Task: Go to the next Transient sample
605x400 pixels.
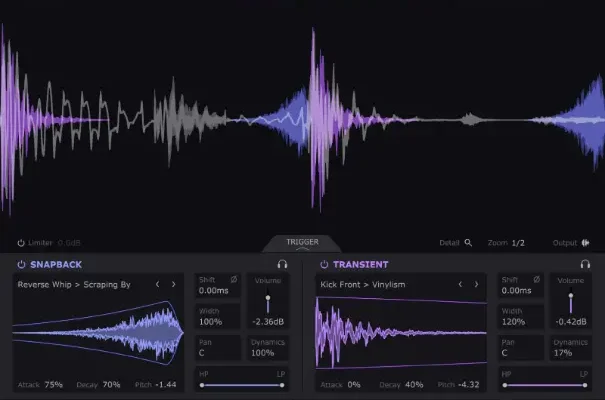Action: pos(476,285)
